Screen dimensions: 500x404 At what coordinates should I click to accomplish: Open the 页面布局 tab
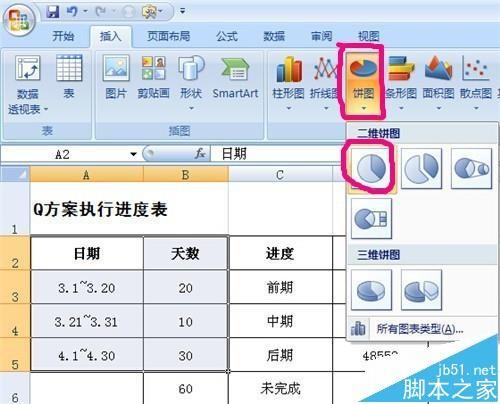click(x=169, y=36)
